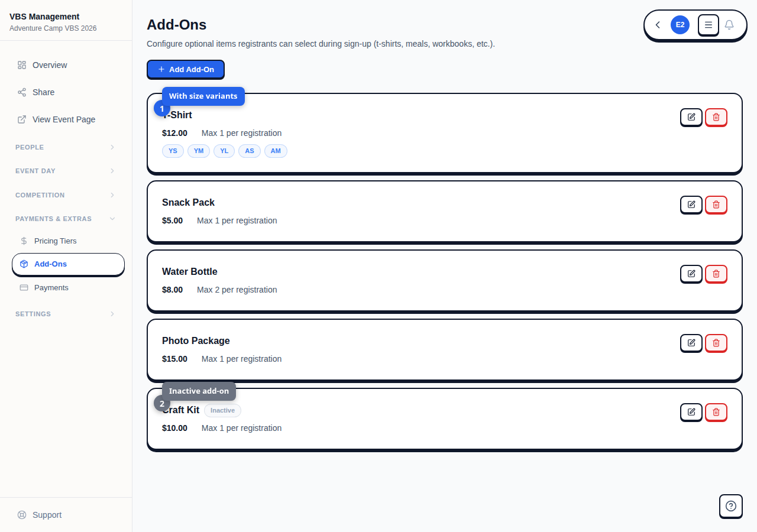Click the E2 user avatar

pyautogui.click(x=680, y=25)
